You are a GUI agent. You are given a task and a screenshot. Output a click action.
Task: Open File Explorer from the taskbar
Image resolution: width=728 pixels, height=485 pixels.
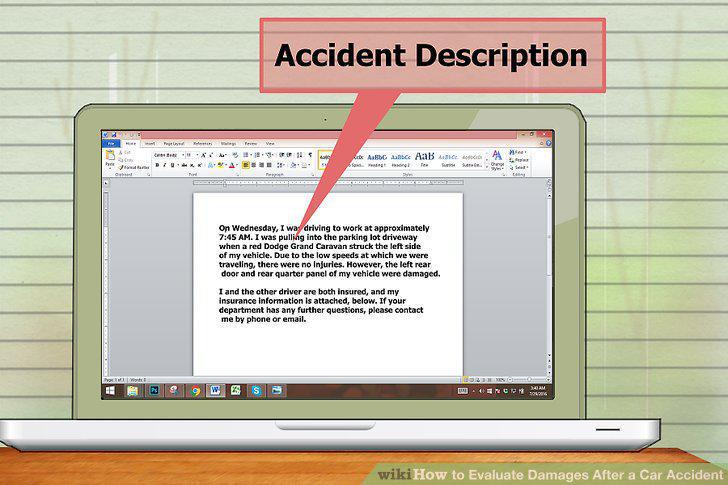[132, 391]
